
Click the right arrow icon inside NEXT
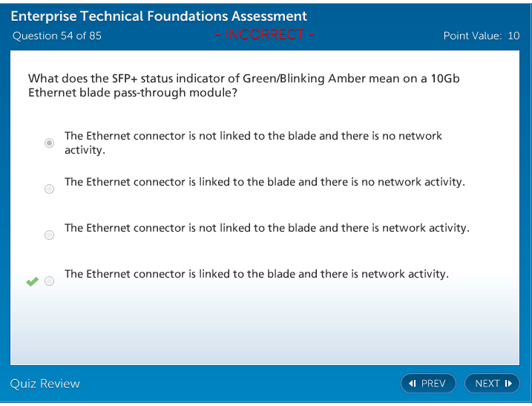(x=508, y=384)
